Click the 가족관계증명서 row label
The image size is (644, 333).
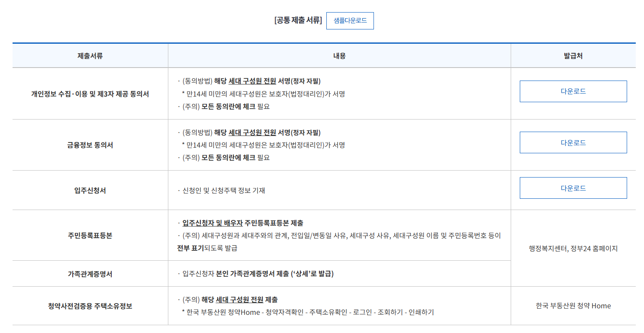click(x=90, y=273)
